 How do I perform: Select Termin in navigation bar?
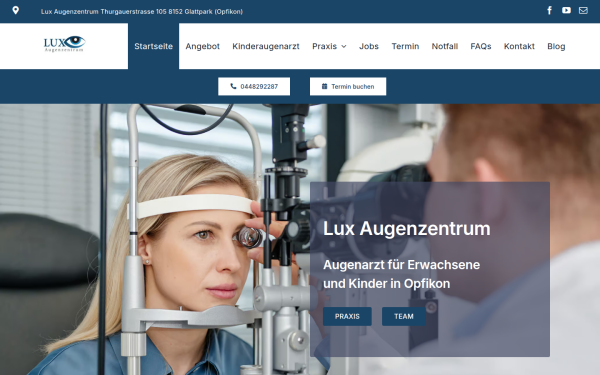click(x=405, y=46)
